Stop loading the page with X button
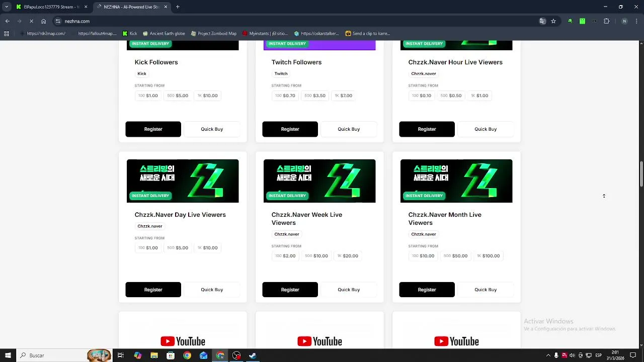This screenshot has width=644, height=362. [x=31, y=21]
